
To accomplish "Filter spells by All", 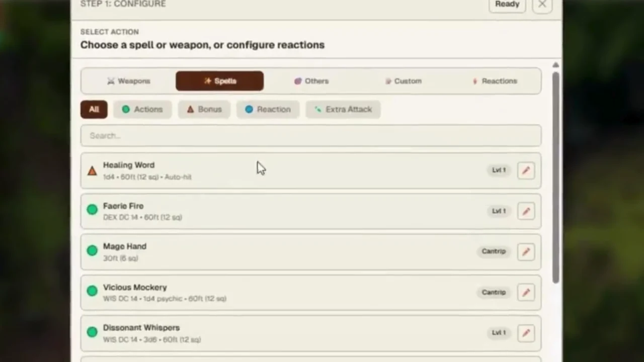I will pyautogui.click(x=94, y=109).
